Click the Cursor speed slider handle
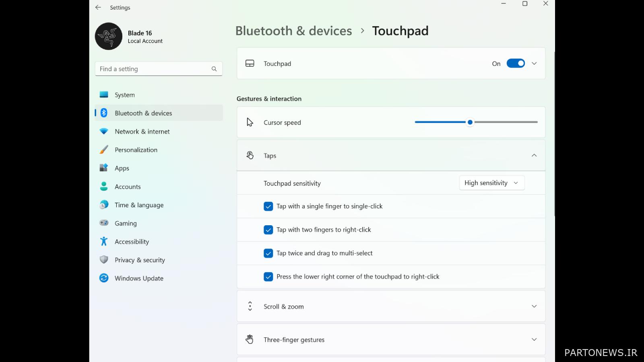Screen dimensions: 644x362 tap(470, 122)
